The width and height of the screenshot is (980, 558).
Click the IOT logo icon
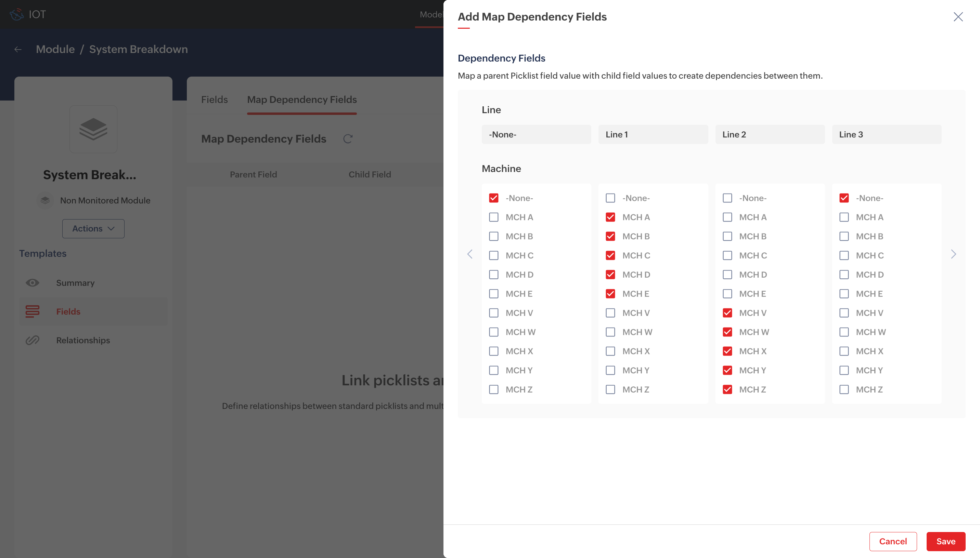click(x=16, y=15)
